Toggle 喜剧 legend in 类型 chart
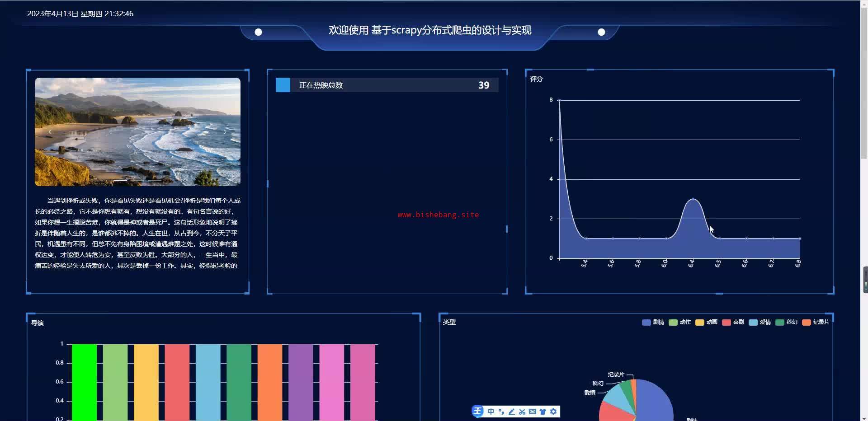Screen dimensions: 868x421 coord(733,322)
